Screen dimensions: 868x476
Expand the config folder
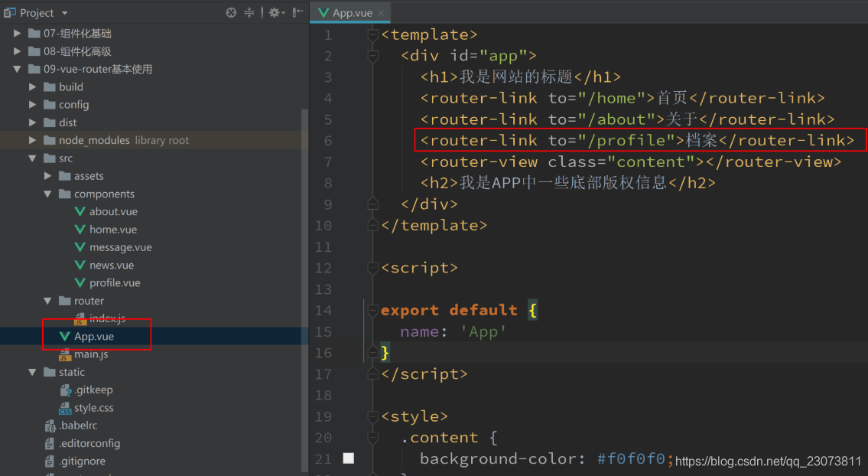pyautogui.click(x=32, y=105)
